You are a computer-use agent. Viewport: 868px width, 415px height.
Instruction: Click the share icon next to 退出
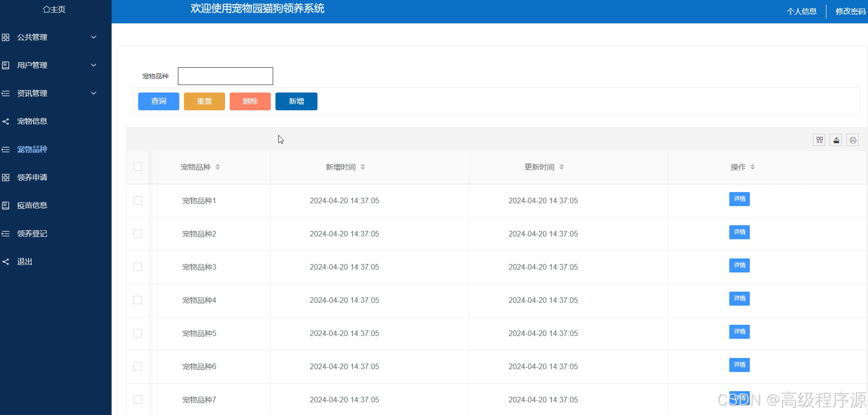[6, 262]
